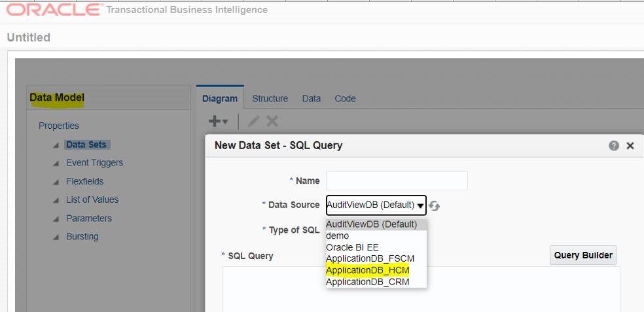Expand the Bursting node arrow
Screen dimensions: 644x312
56,237
